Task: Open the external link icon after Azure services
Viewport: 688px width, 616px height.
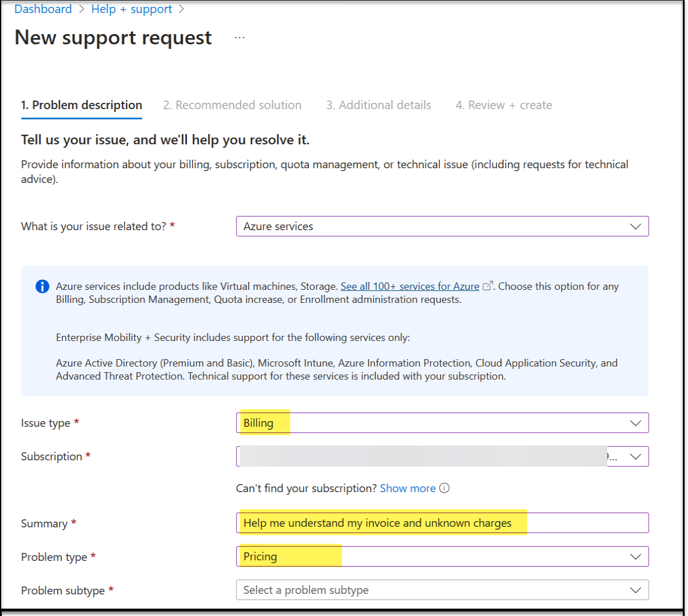Action: pyautogui.click(x=487, y=286)
